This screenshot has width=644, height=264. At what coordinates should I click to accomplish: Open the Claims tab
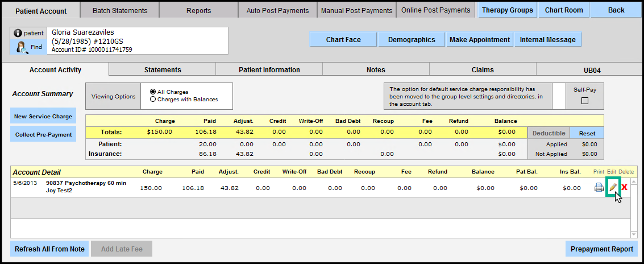pyautogui.click(x=483, y=70)
